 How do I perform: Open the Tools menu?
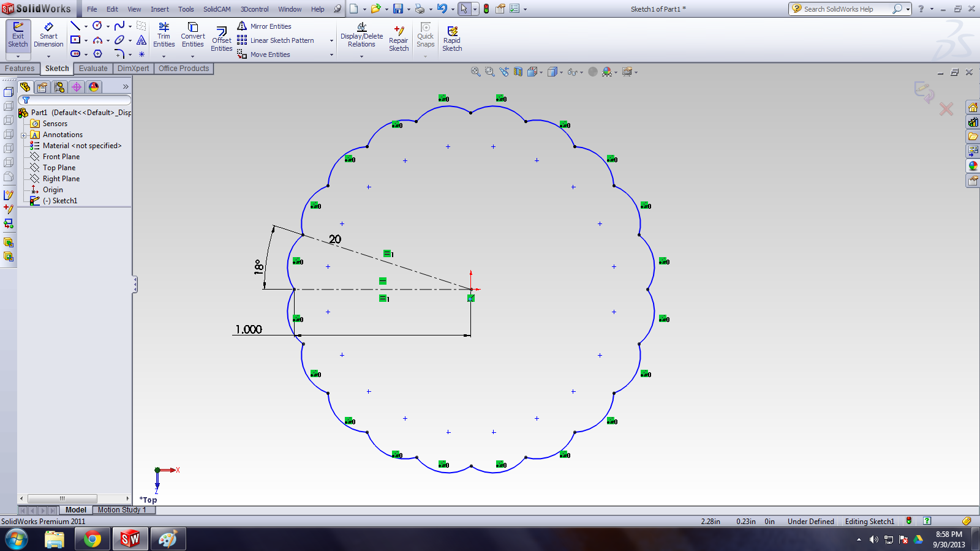click(186, 9)
